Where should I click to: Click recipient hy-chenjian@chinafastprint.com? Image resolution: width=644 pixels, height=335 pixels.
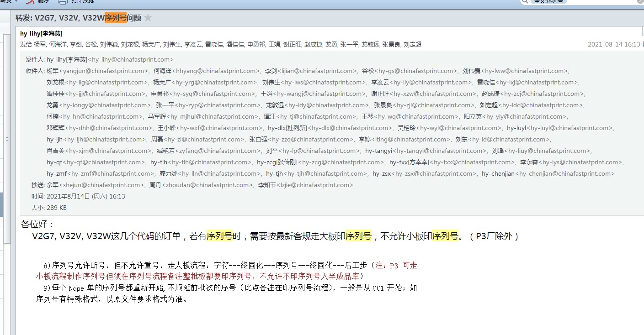point(548,173)
